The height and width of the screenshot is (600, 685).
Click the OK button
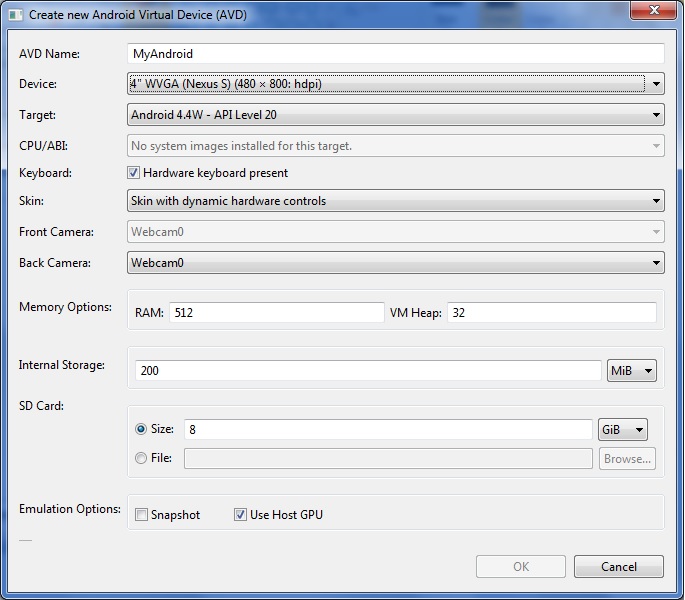521,566
